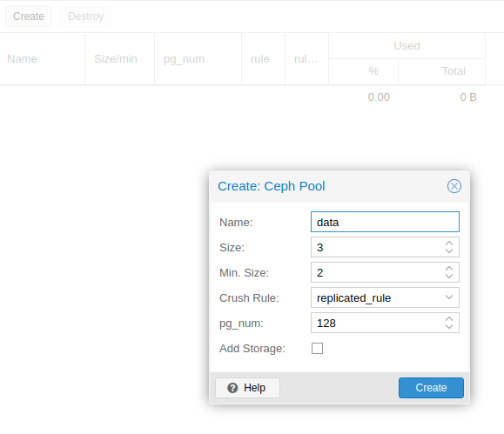Click the blue Create button in dialog

431,388
